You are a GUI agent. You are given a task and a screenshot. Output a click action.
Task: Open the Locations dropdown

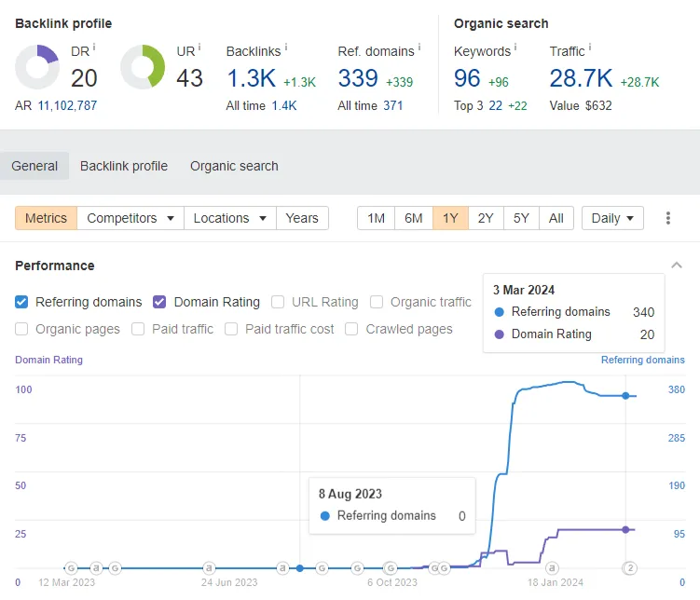[230, 218]
